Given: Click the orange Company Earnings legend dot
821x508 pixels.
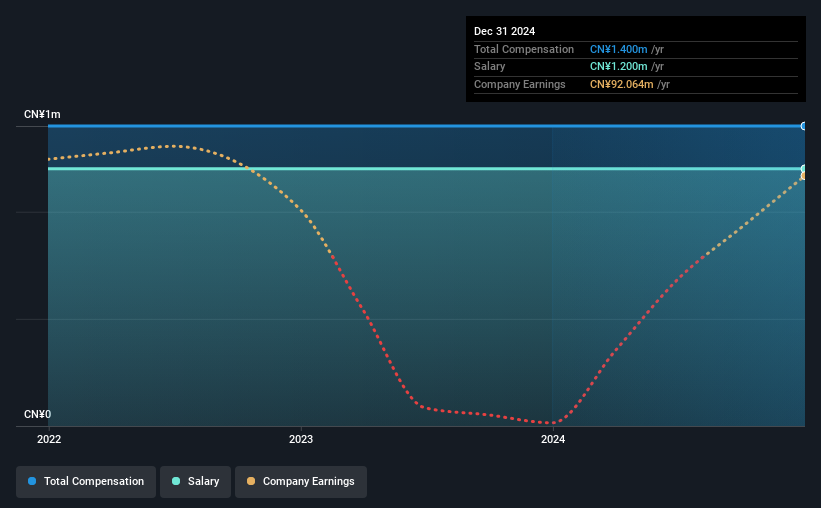Looking at the screenshot, I should (x=251, y=481).
